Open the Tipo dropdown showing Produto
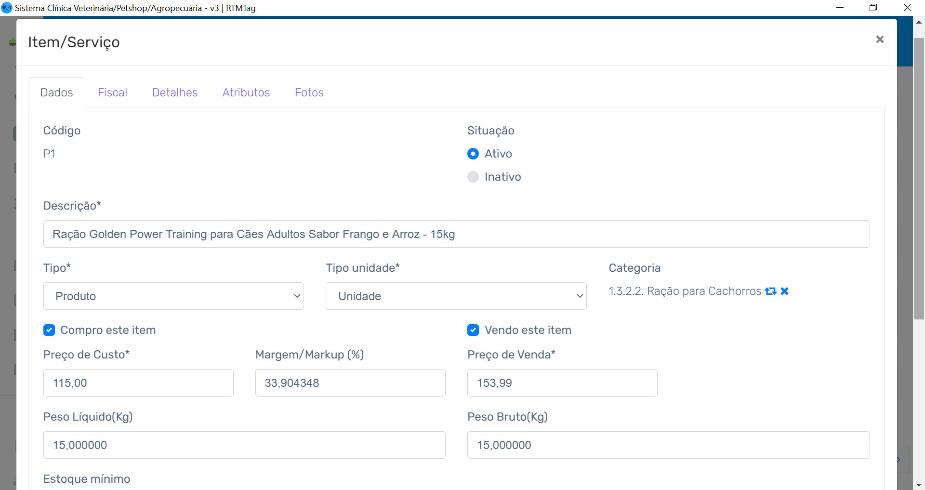The height and width of the screenshot is (490, 925). click(173, 296)
